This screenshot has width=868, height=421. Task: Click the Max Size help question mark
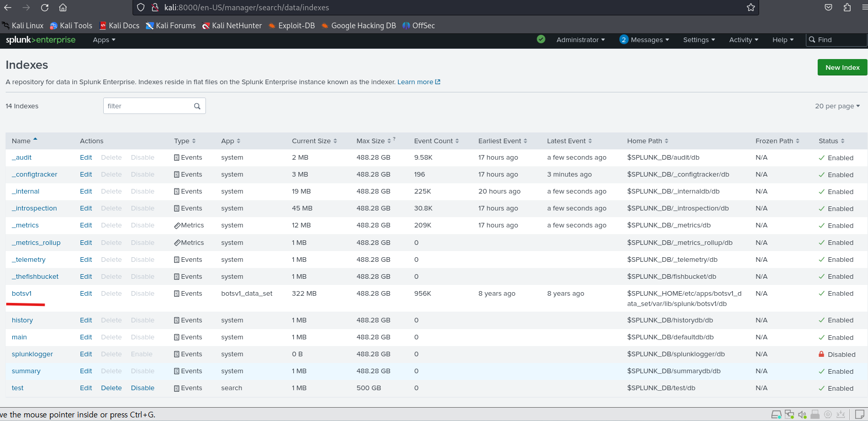[394, 139]
